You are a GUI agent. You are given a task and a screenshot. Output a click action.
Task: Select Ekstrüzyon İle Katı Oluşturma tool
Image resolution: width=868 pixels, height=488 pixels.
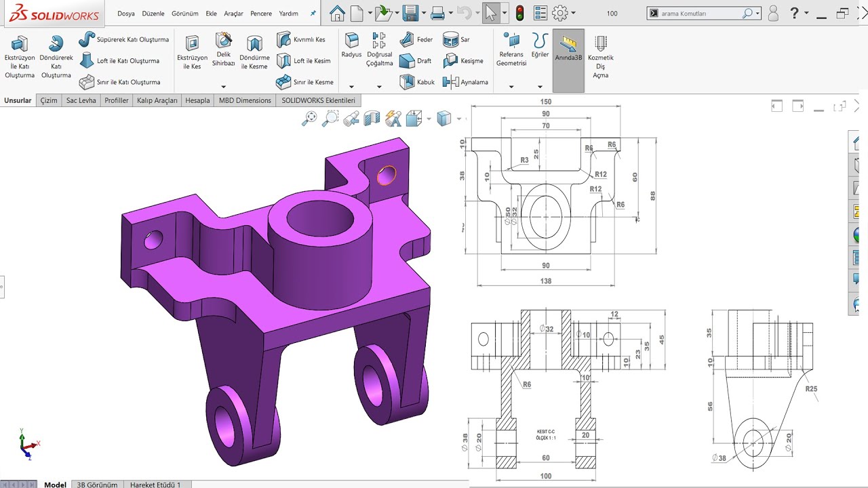click(20, 57)
